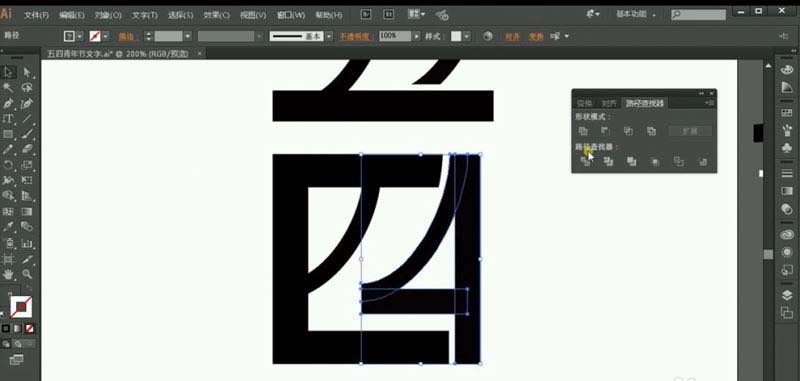Click the orange 变换 link in control bar

[536, 36]
